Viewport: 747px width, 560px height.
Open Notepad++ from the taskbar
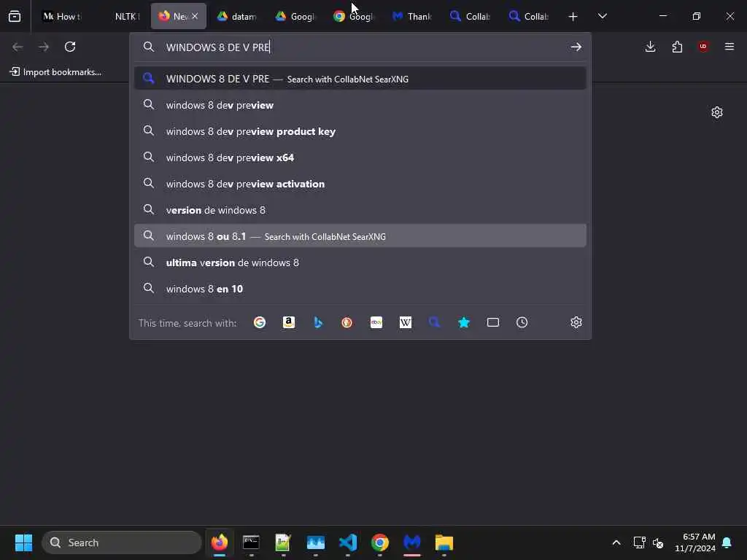pyautogui.click(x=283, y=542)
